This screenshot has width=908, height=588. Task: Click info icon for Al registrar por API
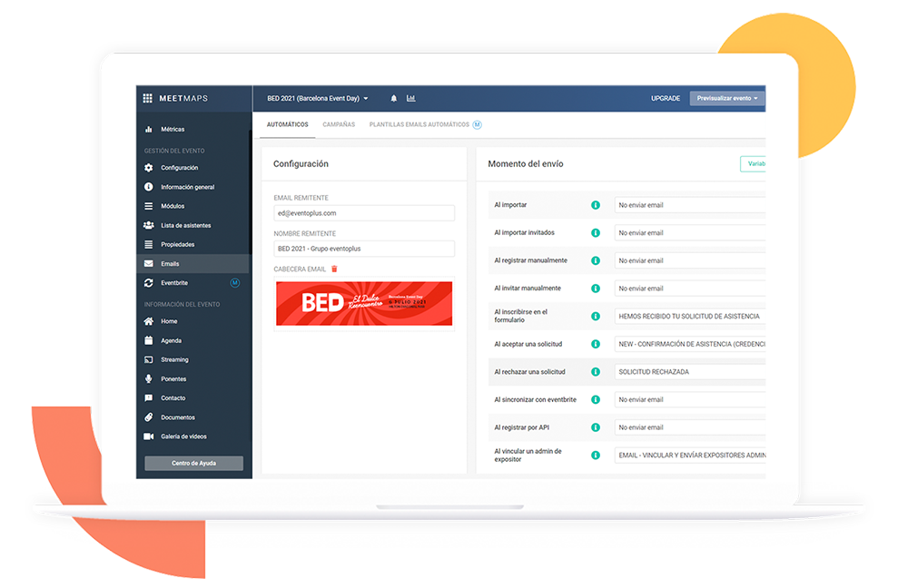[x=596, y=427]
